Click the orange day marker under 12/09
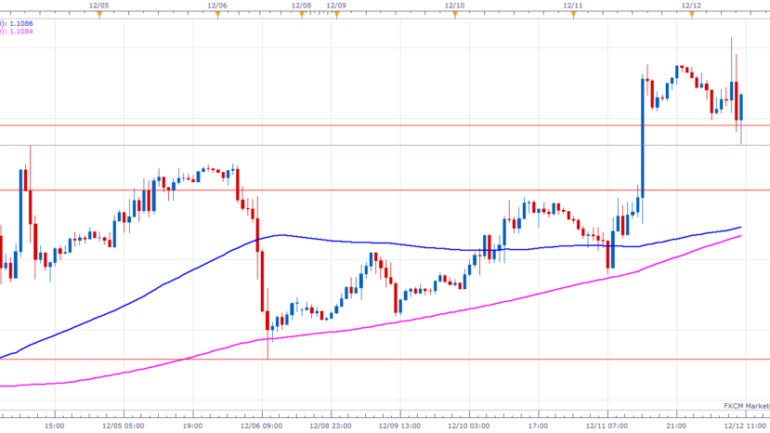The height and width of the screenshot is (433, 770). [x=336, y=15]
